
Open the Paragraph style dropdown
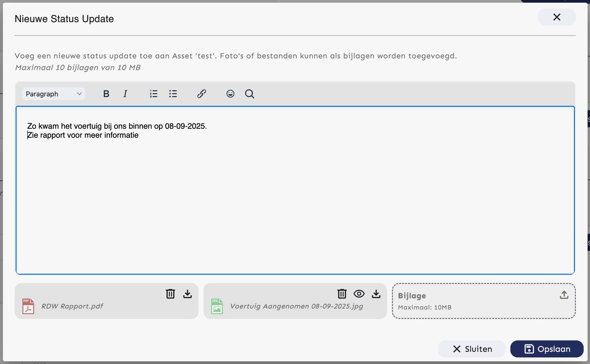pyautogui.click(x=53, y=94)
